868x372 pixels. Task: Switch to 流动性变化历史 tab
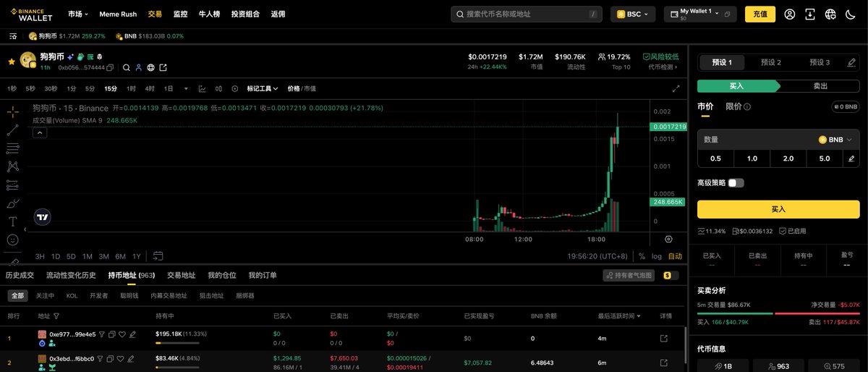click(x=71, y=276)
